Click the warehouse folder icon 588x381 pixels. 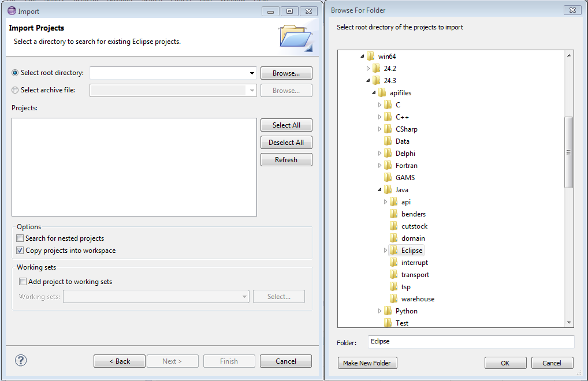point(394,299)
